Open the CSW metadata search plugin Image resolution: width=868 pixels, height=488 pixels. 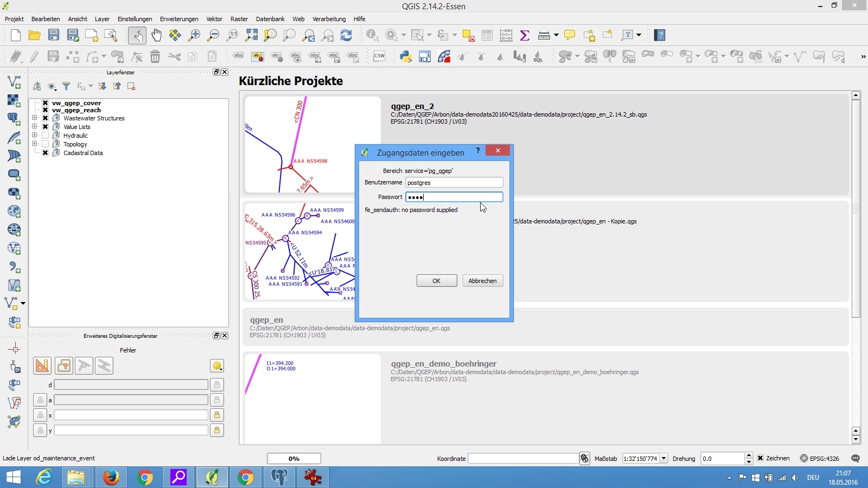379,56
